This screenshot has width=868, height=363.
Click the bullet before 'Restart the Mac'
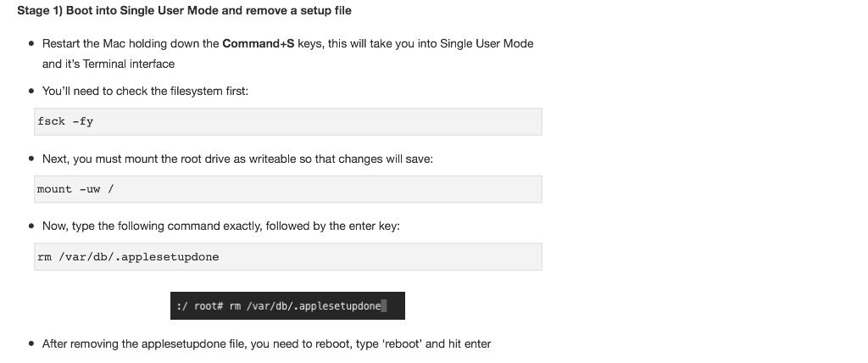[x=31, y=43]
